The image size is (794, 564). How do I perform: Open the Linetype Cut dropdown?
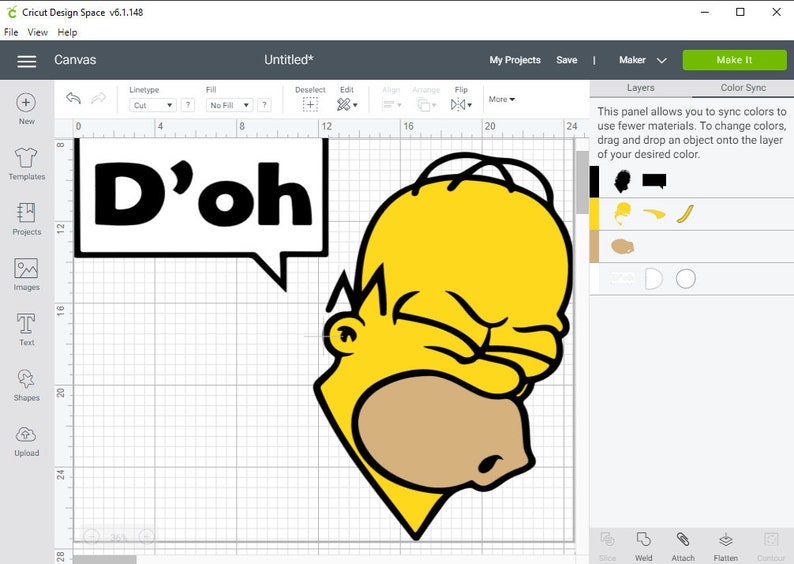[152, 105]
